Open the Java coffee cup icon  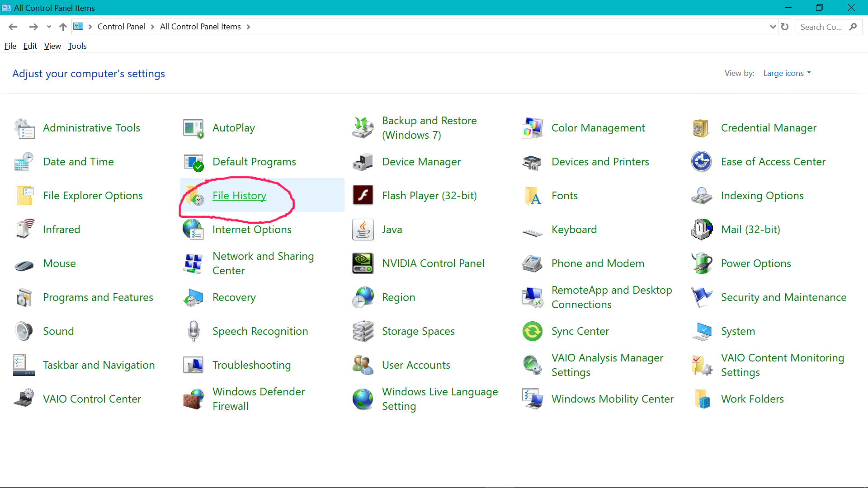(x=363, y=230)
